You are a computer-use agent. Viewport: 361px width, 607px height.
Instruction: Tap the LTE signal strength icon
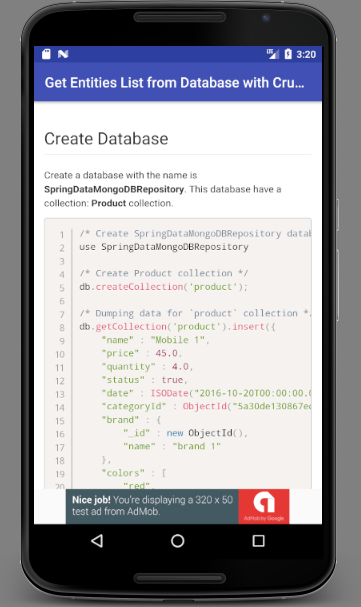(x=273, y=54)
